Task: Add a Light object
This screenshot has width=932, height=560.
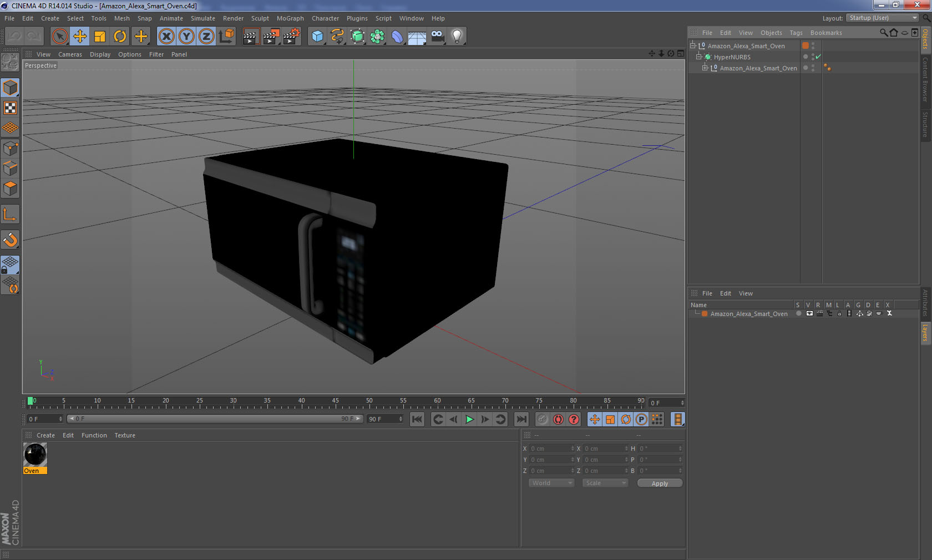Action: (x=457, y=37)
